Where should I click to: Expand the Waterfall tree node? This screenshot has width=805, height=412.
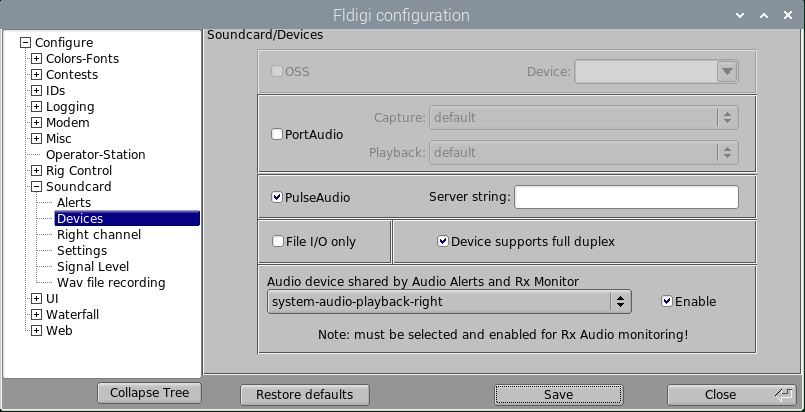coord(36,315)
